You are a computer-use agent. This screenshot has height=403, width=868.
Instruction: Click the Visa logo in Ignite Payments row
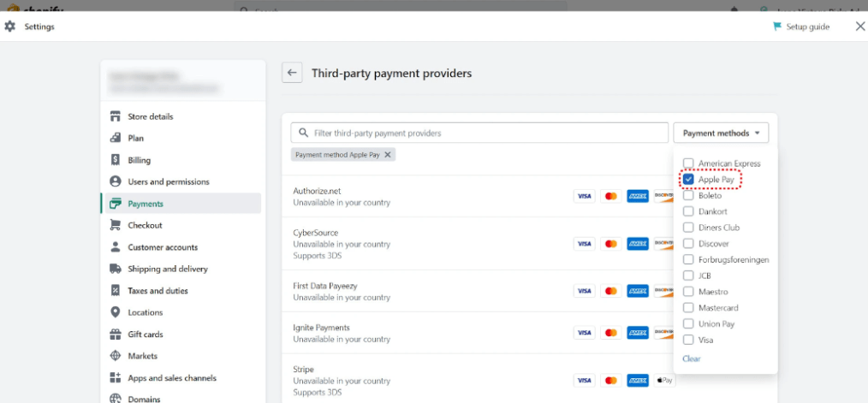click(584, 333)
